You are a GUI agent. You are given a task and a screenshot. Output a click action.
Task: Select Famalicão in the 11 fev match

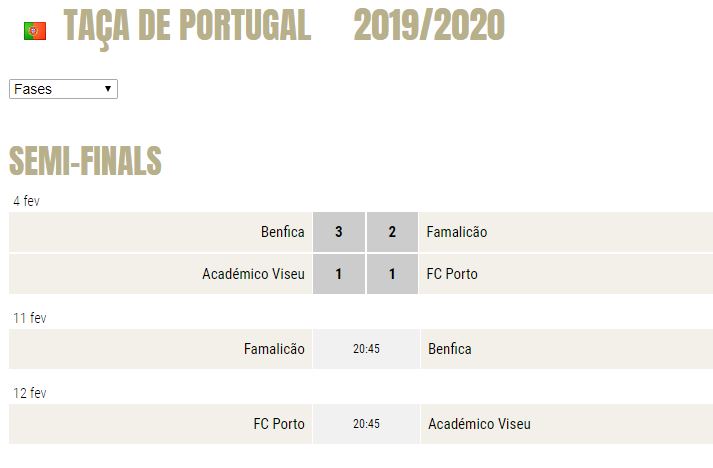274,349
